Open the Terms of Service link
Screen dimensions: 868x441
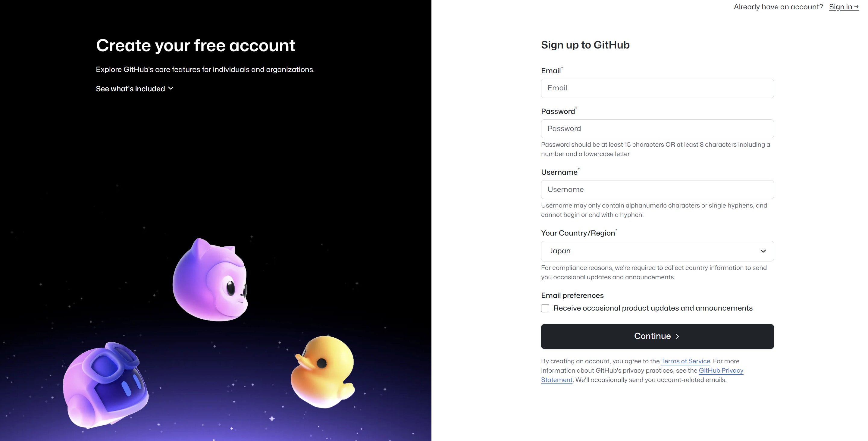(685, 361)
